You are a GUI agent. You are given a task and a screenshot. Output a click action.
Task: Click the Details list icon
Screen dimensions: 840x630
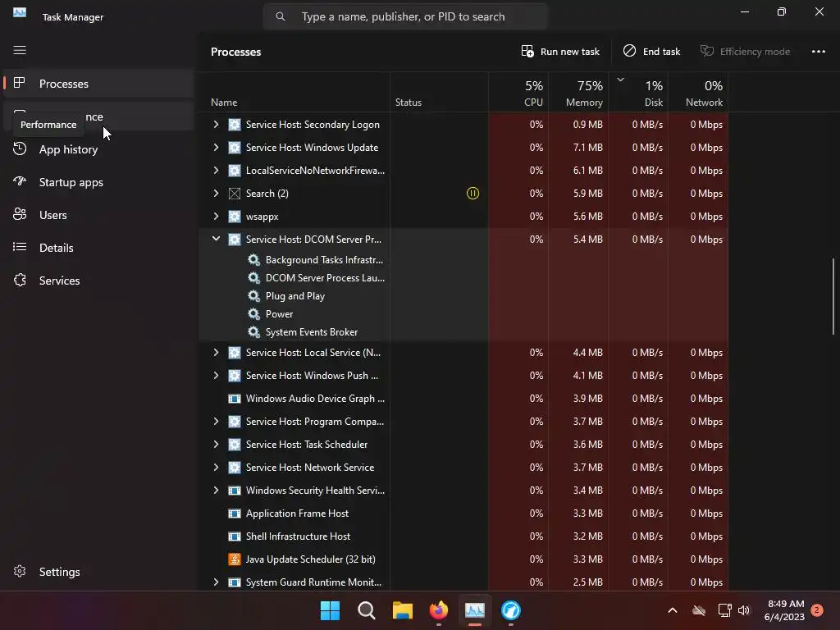click(20, 247)
